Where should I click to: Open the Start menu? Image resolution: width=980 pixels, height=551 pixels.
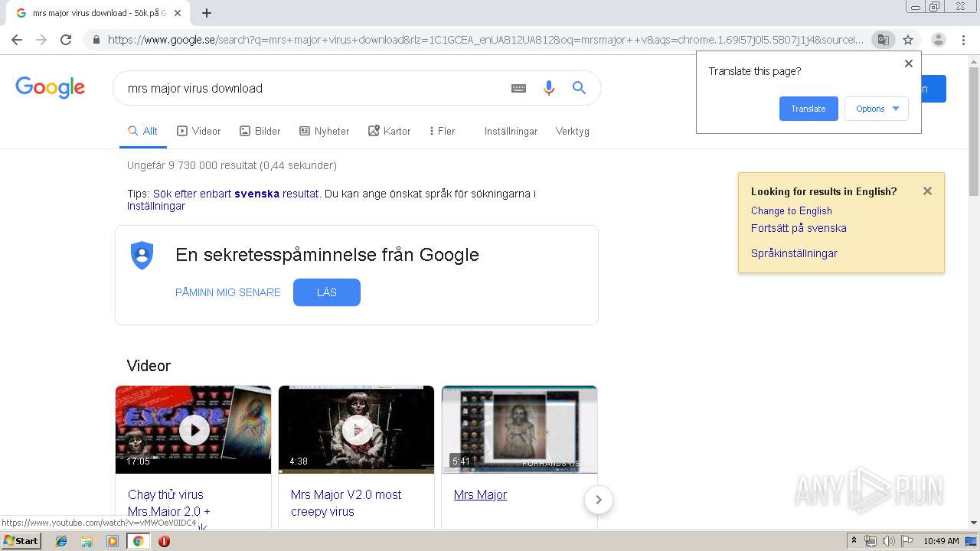point(21,541)
